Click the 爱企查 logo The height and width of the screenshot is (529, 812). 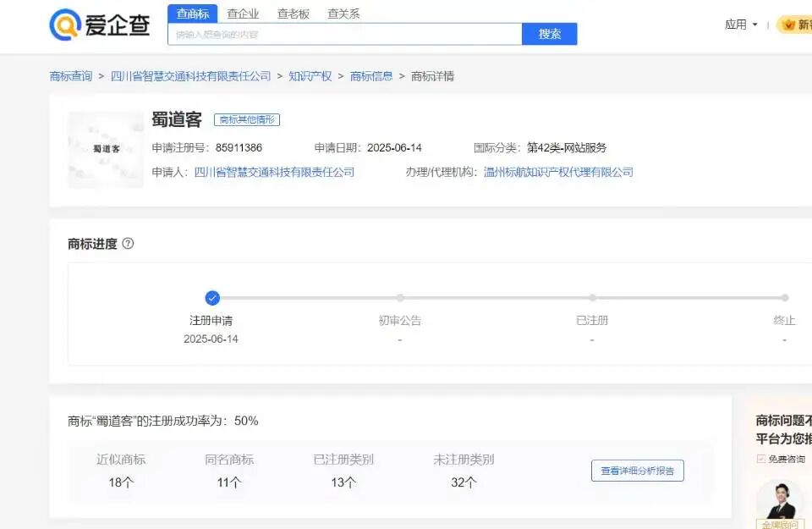tap(100, 25)
